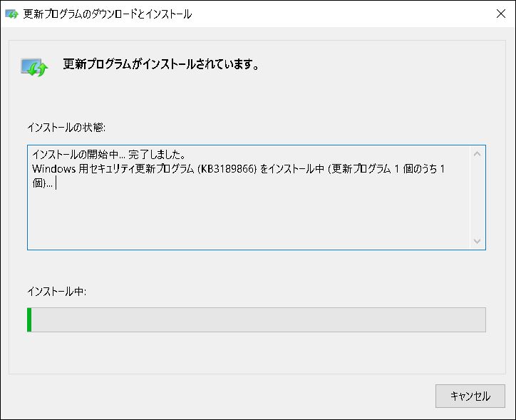Place cursor after 個)... in the status log
This screenshot has height=420, width=516.
coord(55,183)
